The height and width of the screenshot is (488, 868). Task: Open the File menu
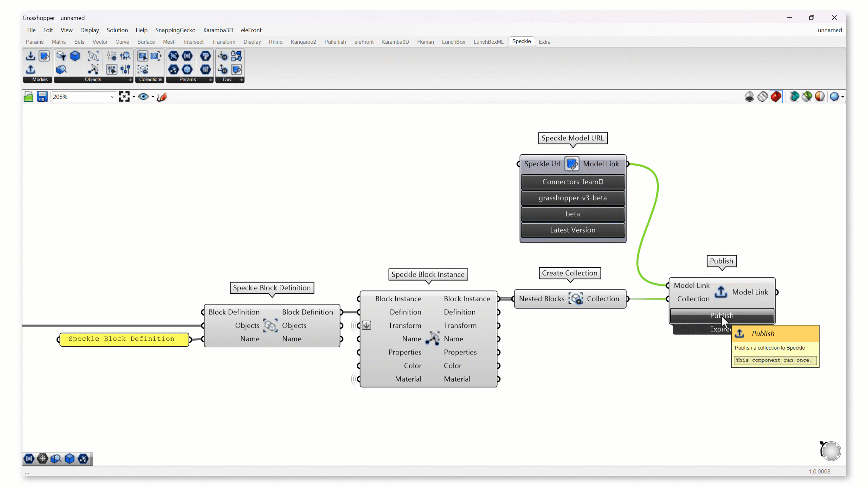[x=31, y=30]
